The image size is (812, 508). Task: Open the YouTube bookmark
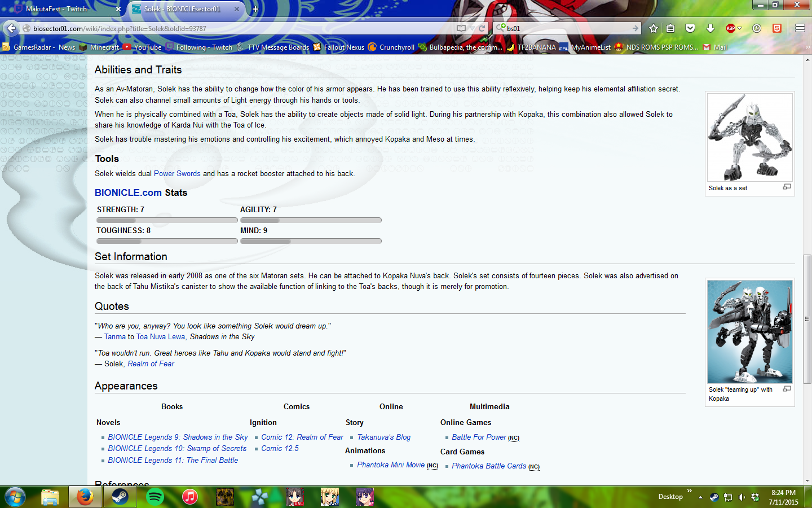[x=143, y=47]
